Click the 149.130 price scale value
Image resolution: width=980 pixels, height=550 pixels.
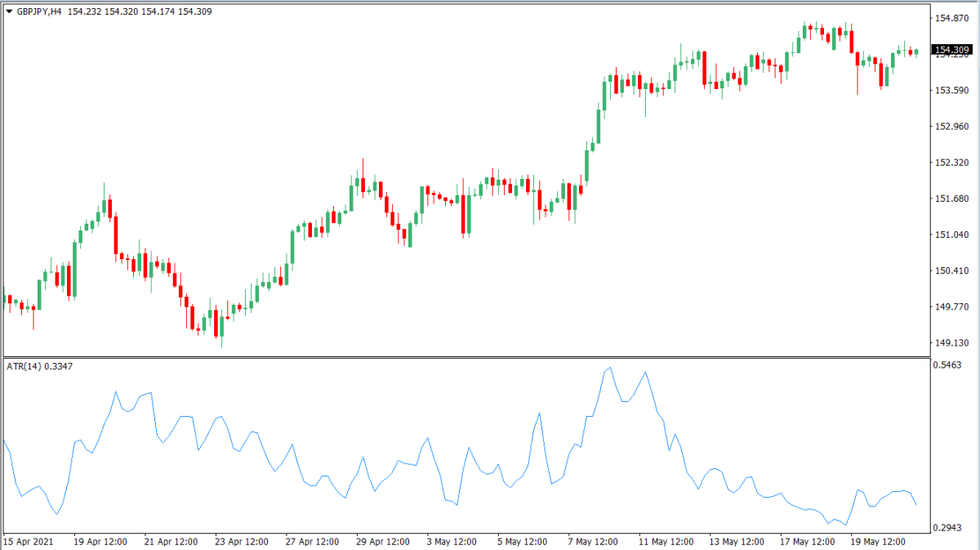951,343
